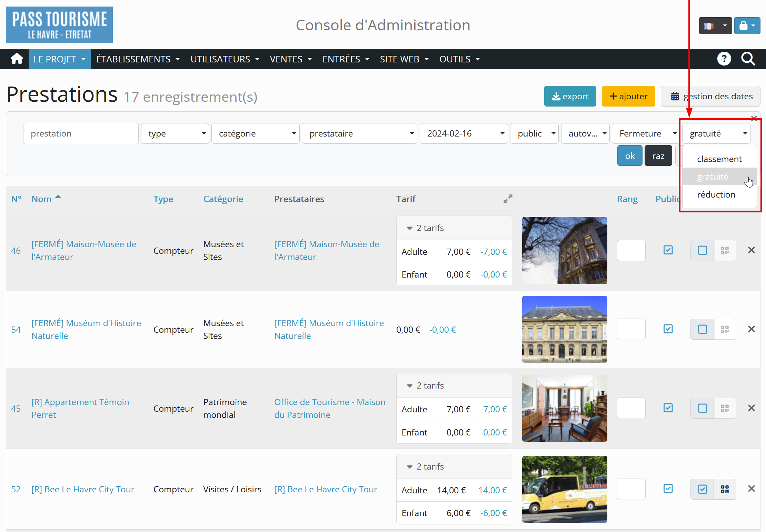766x532 pixels.
Task: Click the QR code icon for Bee Le Havre City Tour
Action: click(725, 489)
